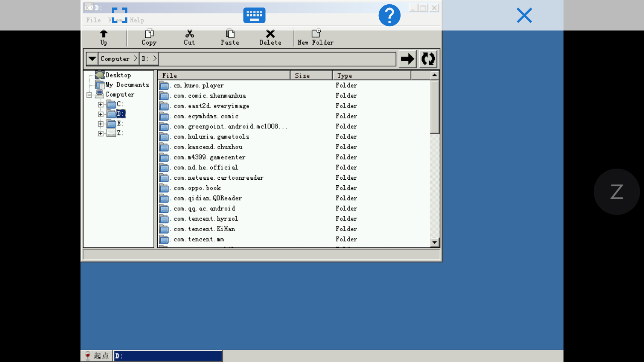
Task: Select the .cn.kuwo.player folder icon
Action: coord(164,85)
